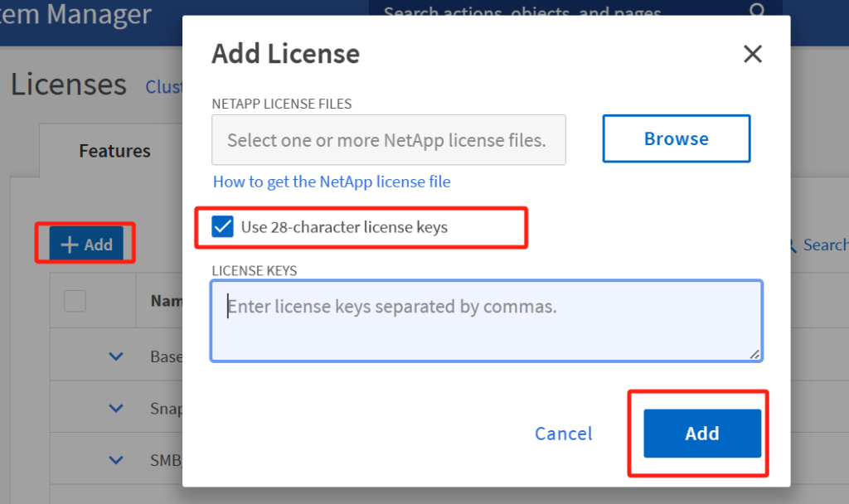The image size is (849, 504).
Task: Uncheck Use 28-character license keys
Action: pos(222,227)
